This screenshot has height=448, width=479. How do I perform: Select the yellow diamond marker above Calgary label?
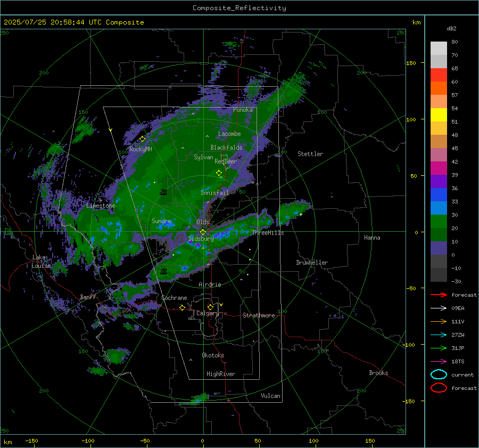(x=210, y=307)
